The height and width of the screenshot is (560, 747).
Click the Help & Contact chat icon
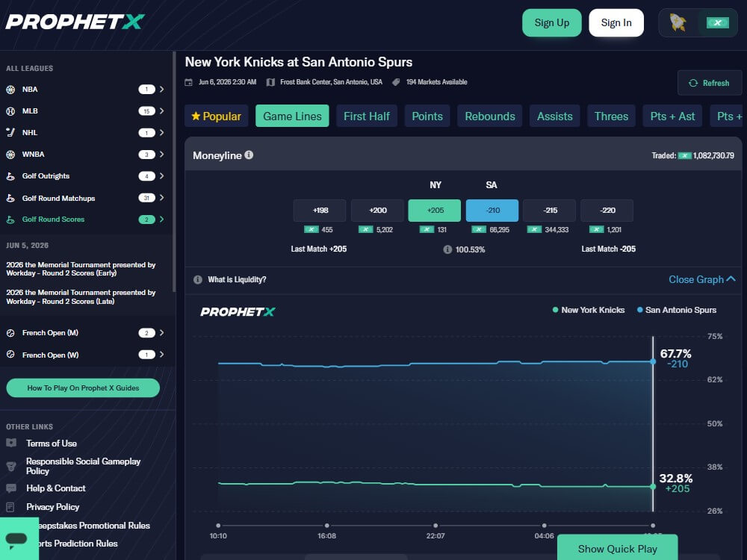pyautogui.click(x=11, y=488)
